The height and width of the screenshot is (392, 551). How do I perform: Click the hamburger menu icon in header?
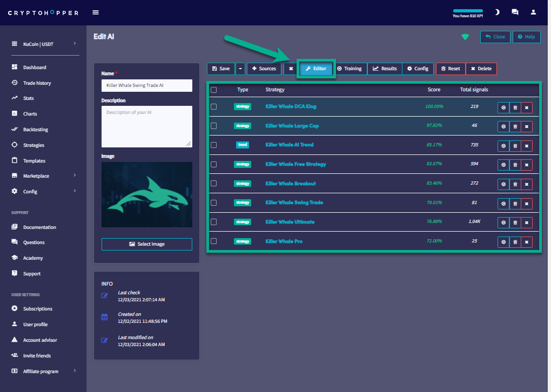96,12
